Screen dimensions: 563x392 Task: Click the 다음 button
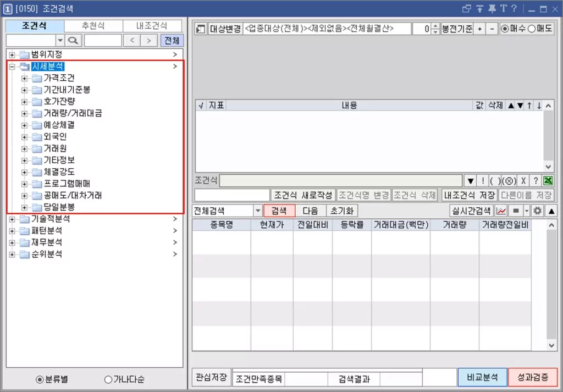coord(311,211)
